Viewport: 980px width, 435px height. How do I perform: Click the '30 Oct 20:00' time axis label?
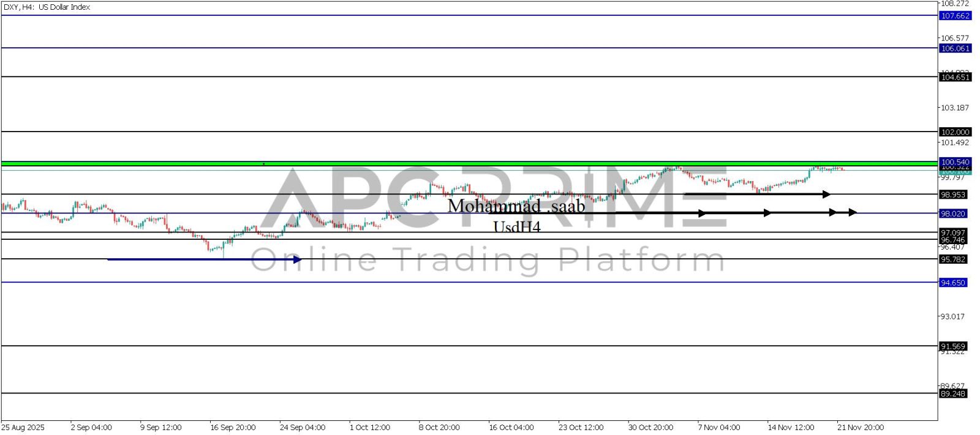(x=650, y=428)
